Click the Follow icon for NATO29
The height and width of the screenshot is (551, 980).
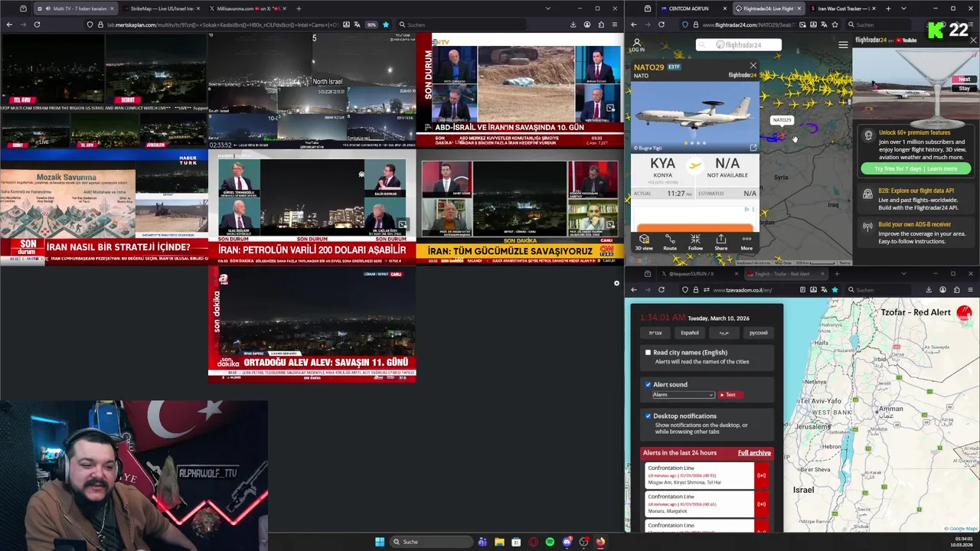click(x=695, y=243)
